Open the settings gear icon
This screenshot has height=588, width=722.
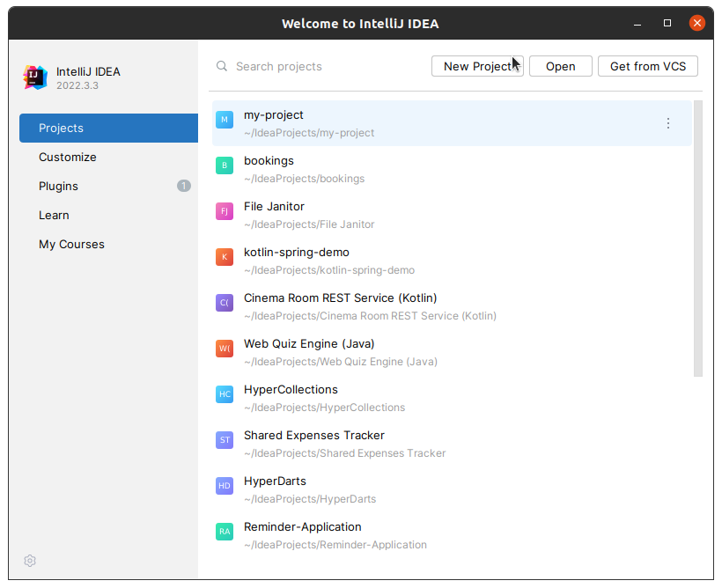[x=30, y=561]
